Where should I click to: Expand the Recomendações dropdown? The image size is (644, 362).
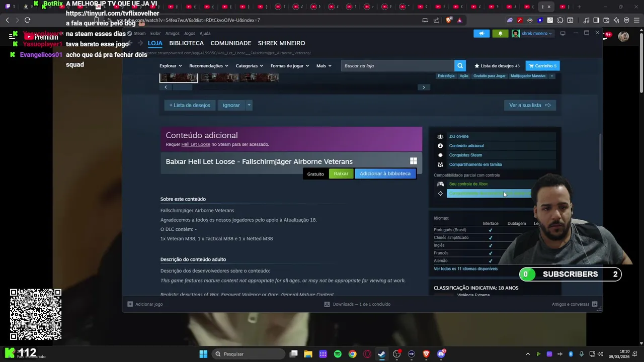point(208,66)
